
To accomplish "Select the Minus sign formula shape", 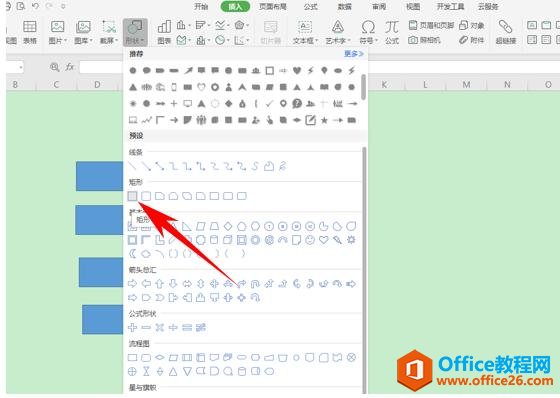I will tap(146, 327).
